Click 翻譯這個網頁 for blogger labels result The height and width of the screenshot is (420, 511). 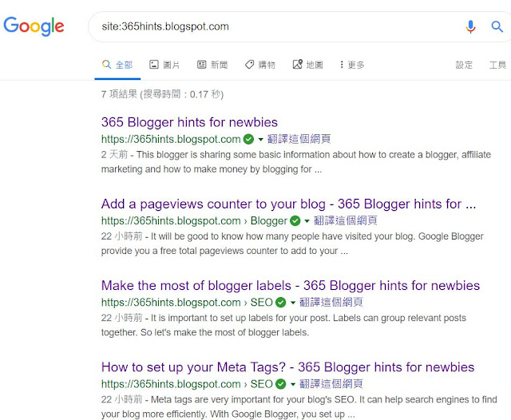tap(331, 302)
